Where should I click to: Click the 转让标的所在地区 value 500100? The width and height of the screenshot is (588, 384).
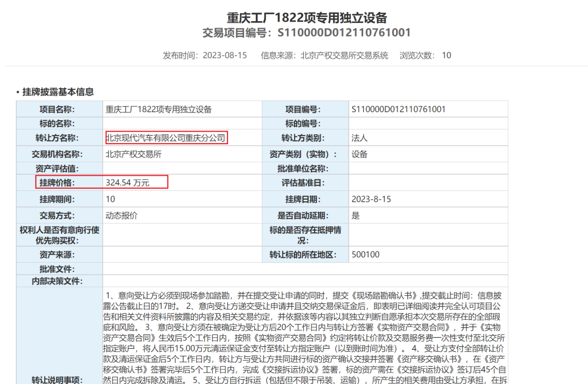coord(365,255)
